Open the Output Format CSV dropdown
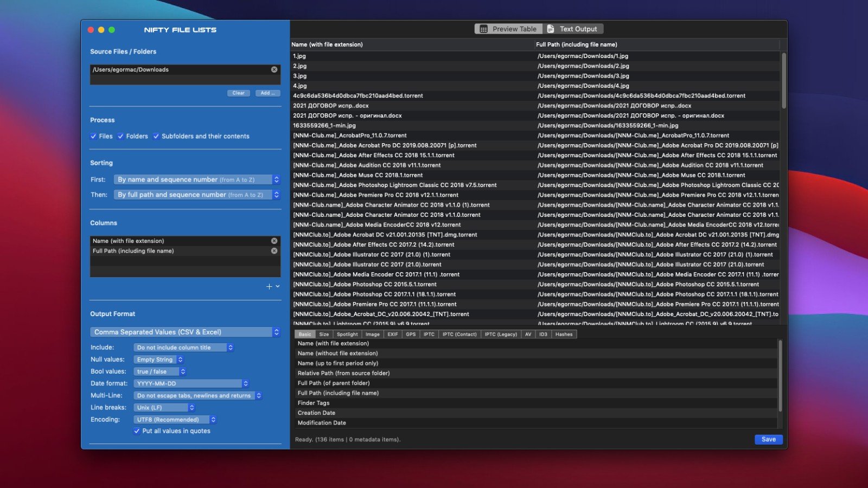The image size is (868, 488). pos(185,332)
